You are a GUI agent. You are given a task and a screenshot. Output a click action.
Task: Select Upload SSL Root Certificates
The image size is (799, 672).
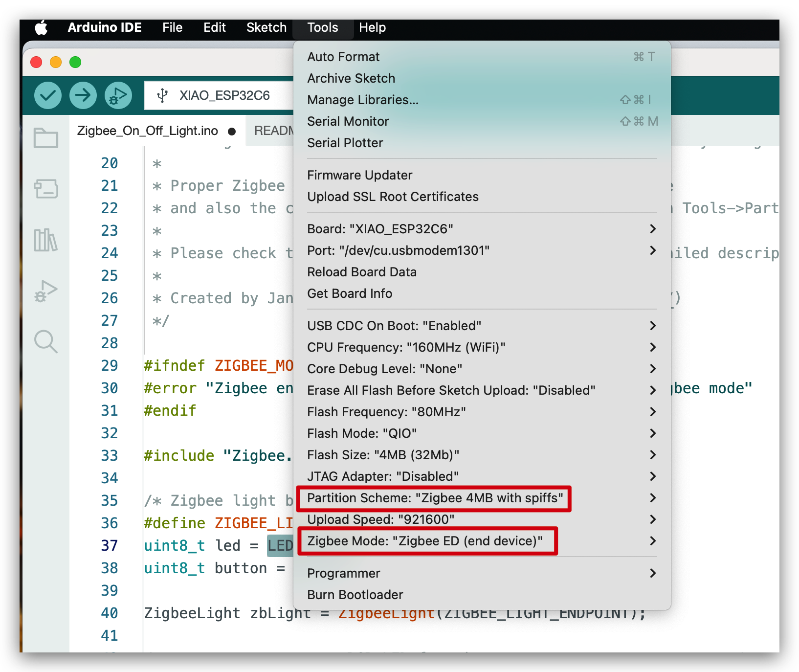[482, 197]
